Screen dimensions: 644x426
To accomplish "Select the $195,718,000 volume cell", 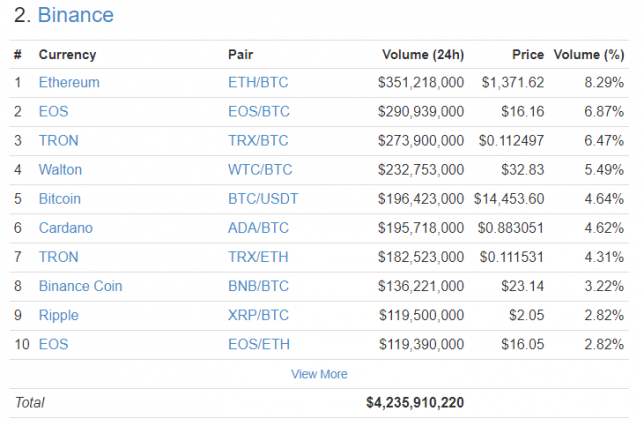I will (x=421, y=228).
